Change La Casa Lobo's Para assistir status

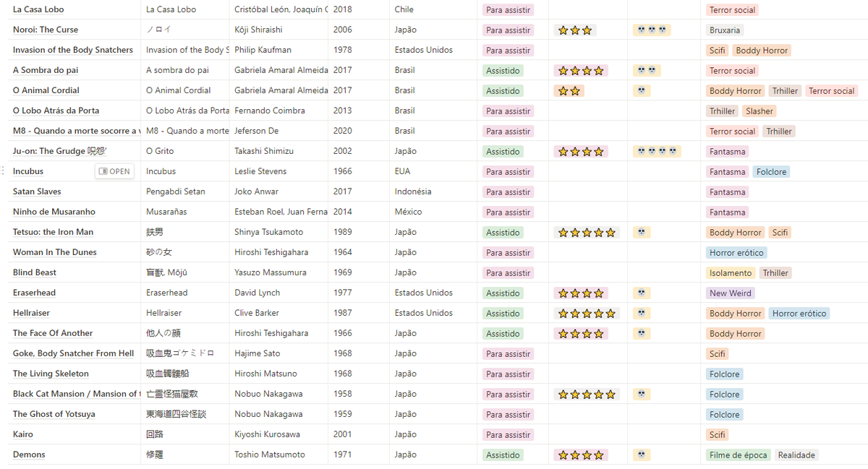click(508, 10)
